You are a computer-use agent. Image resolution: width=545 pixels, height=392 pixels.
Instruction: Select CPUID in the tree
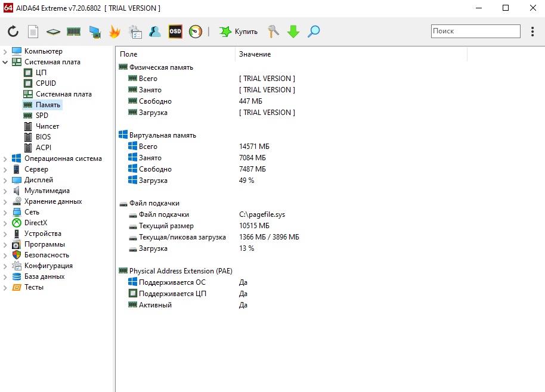click(x=45, y=83)
